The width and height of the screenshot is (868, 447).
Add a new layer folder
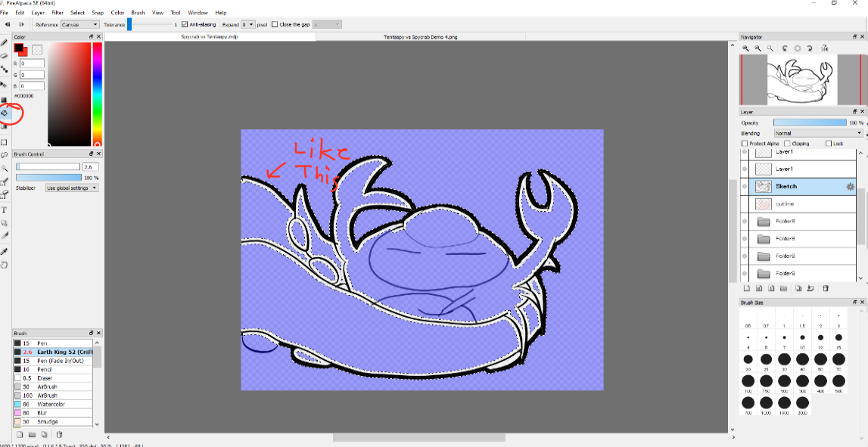[x=783, y=288]
